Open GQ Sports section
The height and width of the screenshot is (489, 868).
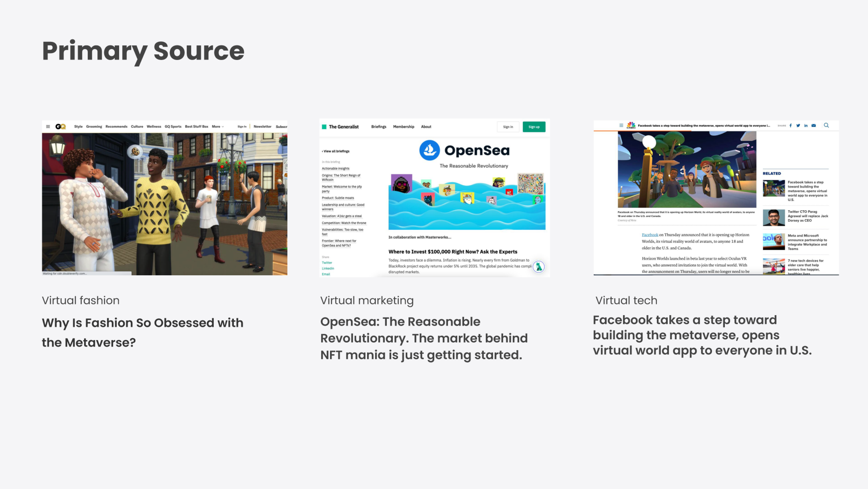[173, 127]
